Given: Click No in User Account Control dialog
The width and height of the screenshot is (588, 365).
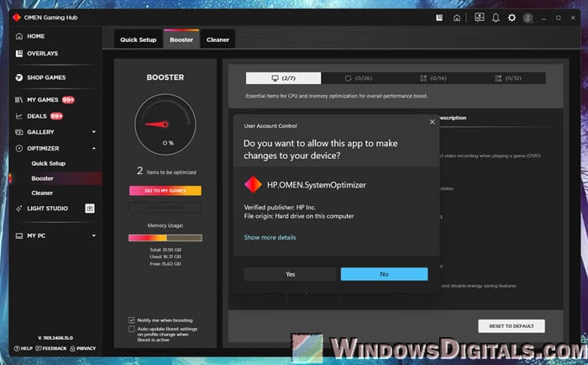Looking at the screenshot, I should point(384,274).
